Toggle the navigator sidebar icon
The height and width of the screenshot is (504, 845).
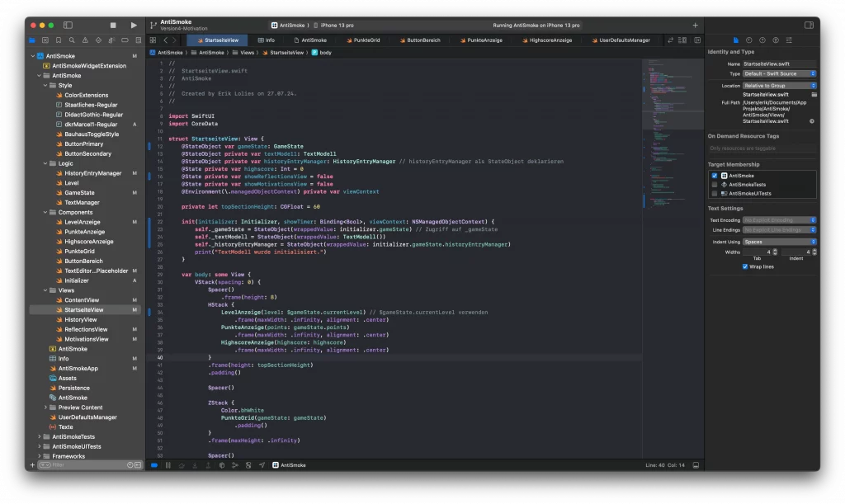tap(68, 26)
